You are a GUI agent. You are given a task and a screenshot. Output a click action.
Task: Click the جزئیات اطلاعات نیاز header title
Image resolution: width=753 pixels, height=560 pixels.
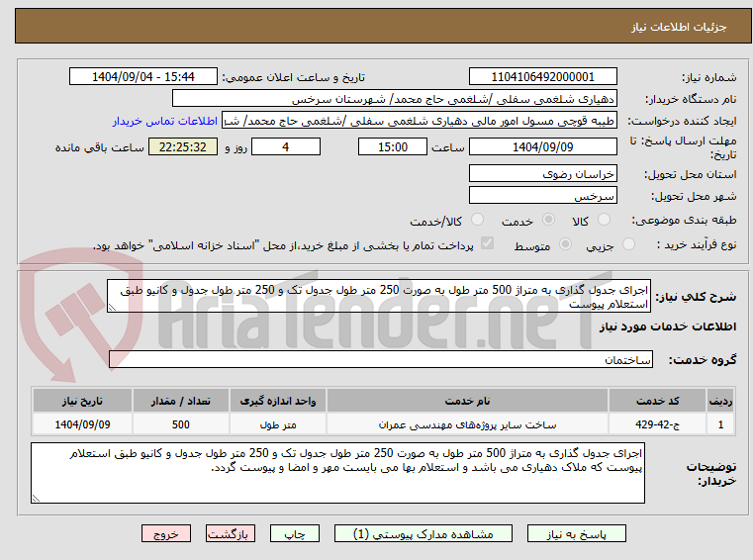pyautogui.click(x=679, y=27)
